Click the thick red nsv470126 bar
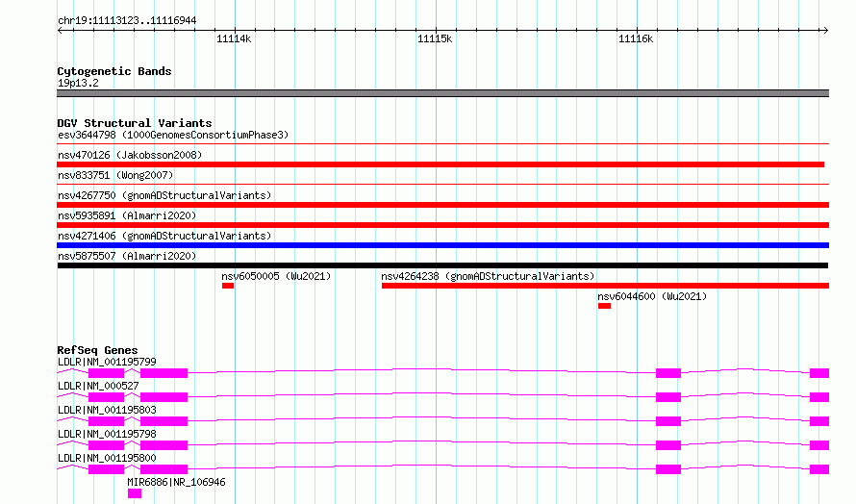Image resolution: width=856 pixels, height=504 pixels. click(x=441, y=164)
